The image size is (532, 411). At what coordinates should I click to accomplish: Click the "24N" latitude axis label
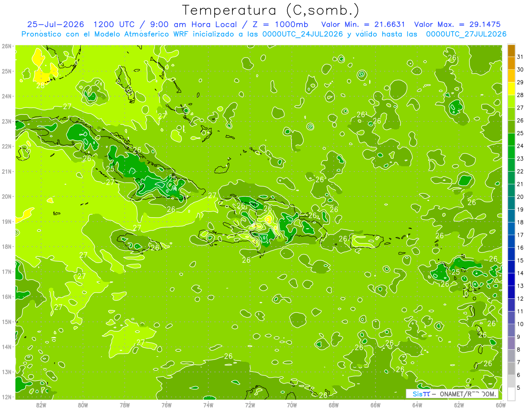click(x=6, y=96)
